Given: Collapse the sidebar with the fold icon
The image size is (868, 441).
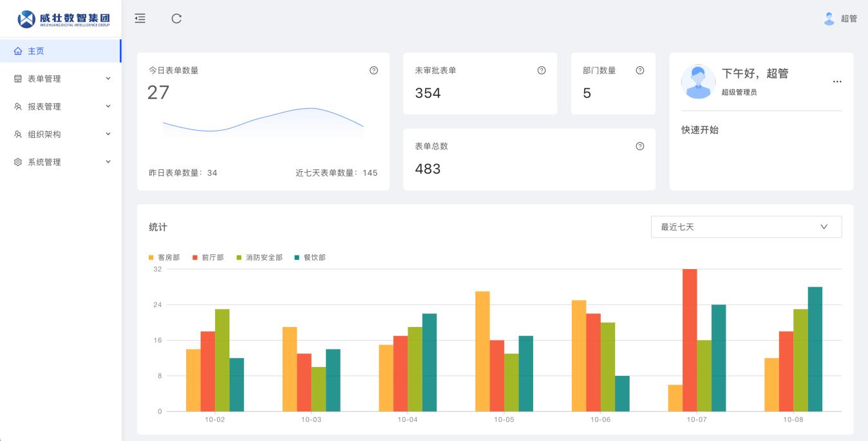Looking at the screenshot, I should tap(140, 19).
